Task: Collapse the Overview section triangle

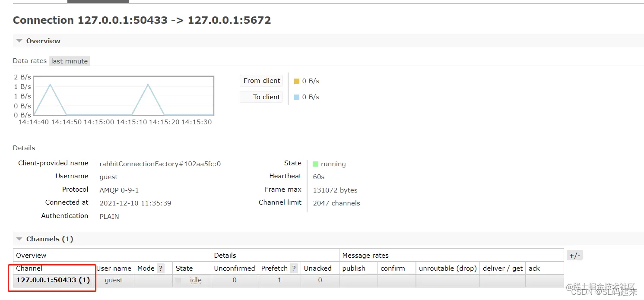Action: (x=19, y=41)
